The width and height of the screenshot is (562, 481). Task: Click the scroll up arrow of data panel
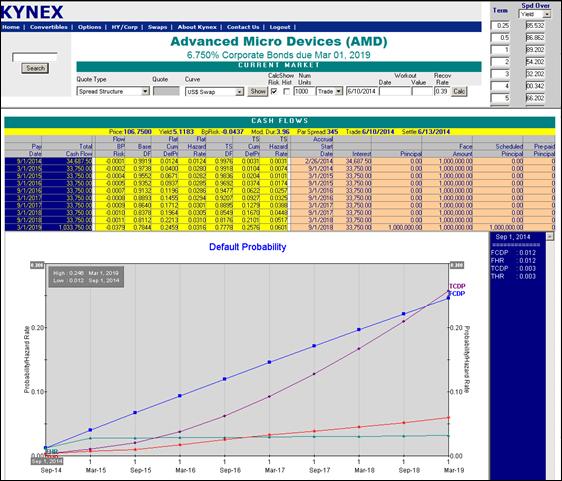tap(549, 236)
